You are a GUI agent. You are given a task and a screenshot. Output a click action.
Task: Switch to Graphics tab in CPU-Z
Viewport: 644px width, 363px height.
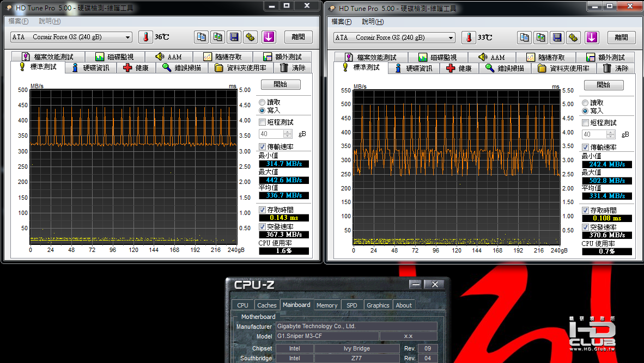[378, 305]
